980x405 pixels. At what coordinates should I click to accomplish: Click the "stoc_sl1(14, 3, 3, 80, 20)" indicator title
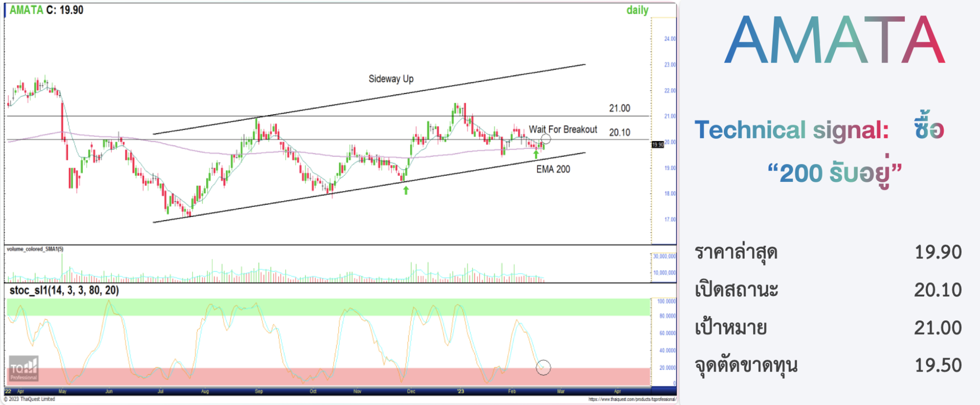click(64, 290)
